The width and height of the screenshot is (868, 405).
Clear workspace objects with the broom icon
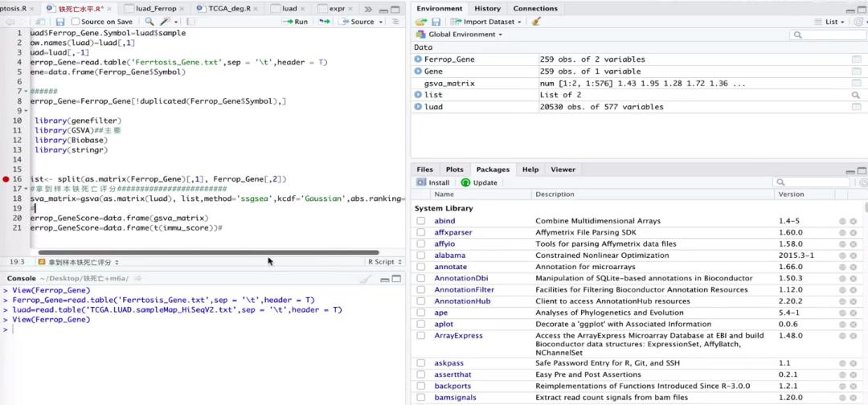point(535,22)
